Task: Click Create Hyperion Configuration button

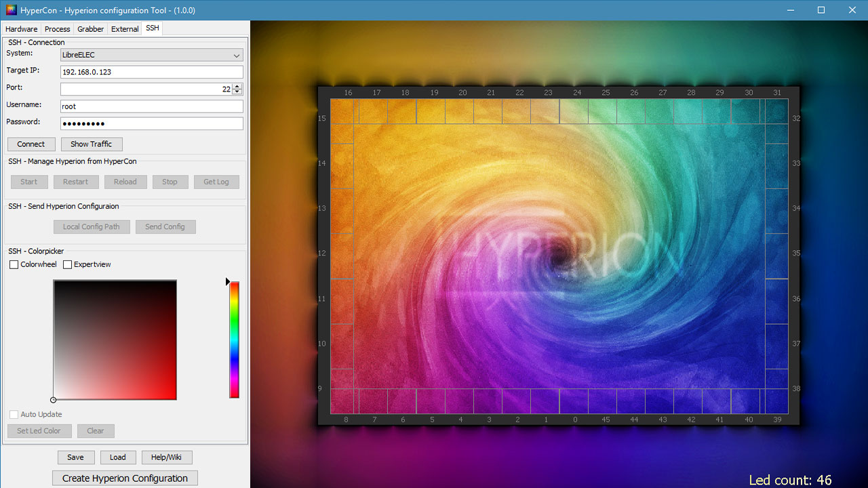Action: point(125,479)
